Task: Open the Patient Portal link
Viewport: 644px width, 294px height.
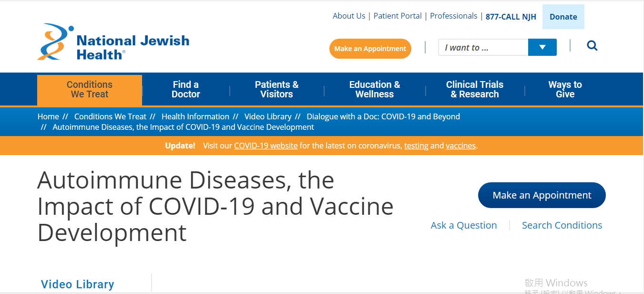Action: [x=398, y=16]
